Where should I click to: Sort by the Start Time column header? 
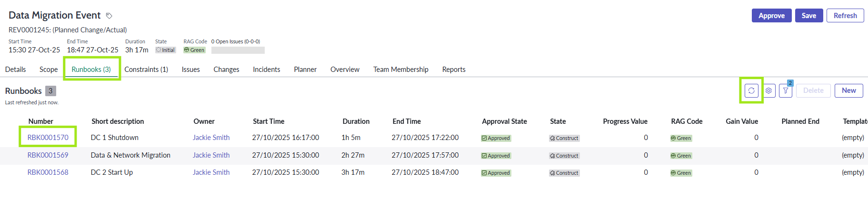[269, 121]
